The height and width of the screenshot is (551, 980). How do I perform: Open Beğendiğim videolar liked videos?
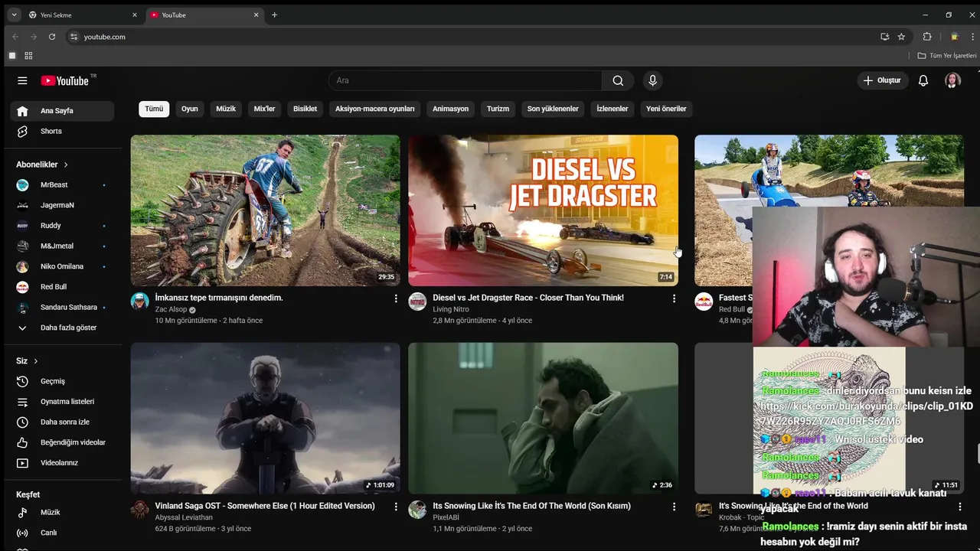tap(62, 442)
